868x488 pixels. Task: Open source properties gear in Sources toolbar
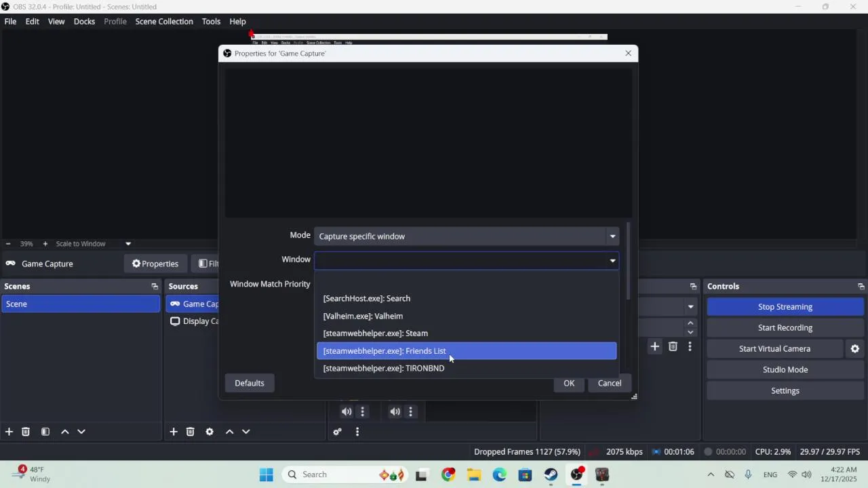coord(210,432)
